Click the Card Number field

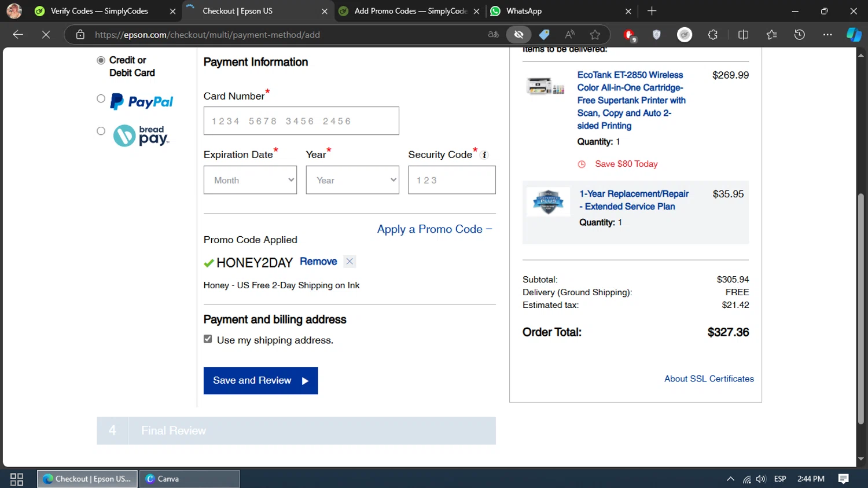click(301, 121)
